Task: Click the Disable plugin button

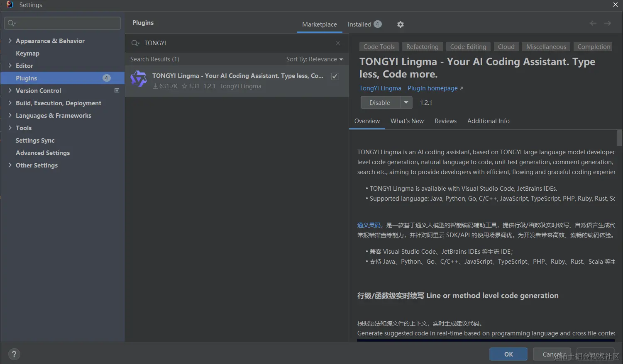Action: click(x=380, y=102)
